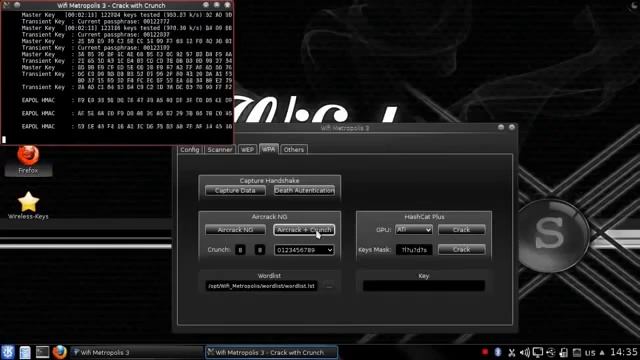This screenshot has width=640, height=360.
Task: Open the GPU ATI dropdown
Action: pos(413,230)
